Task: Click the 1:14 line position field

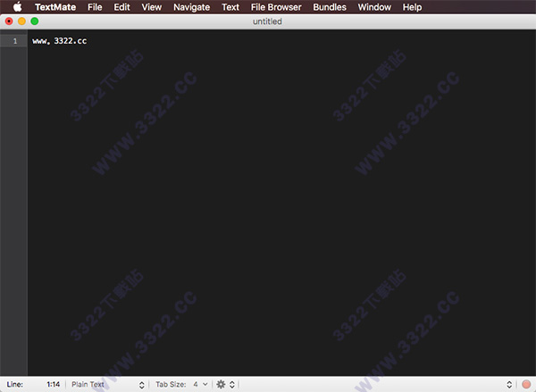Action: 53,385
